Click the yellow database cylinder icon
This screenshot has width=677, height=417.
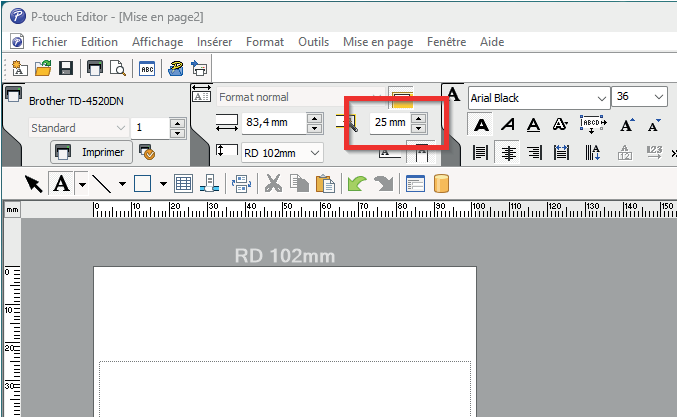coord(441,184)
